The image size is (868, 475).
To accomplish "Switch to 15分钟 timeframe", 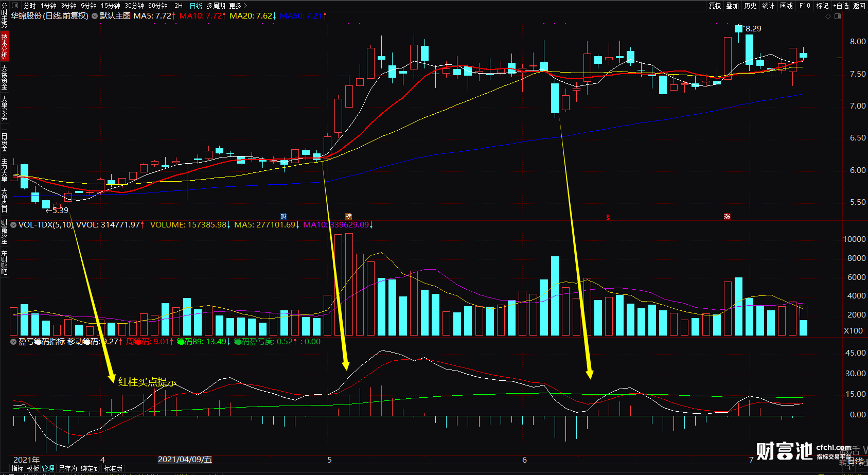I will (110, 6).
